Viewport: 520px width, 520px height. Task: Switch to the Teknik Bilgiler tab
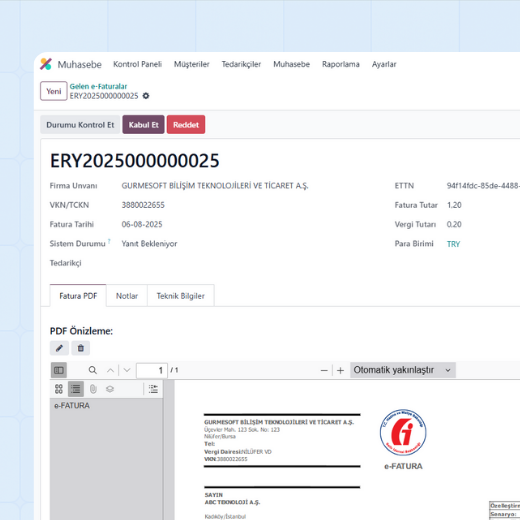(x=181, y=296)
